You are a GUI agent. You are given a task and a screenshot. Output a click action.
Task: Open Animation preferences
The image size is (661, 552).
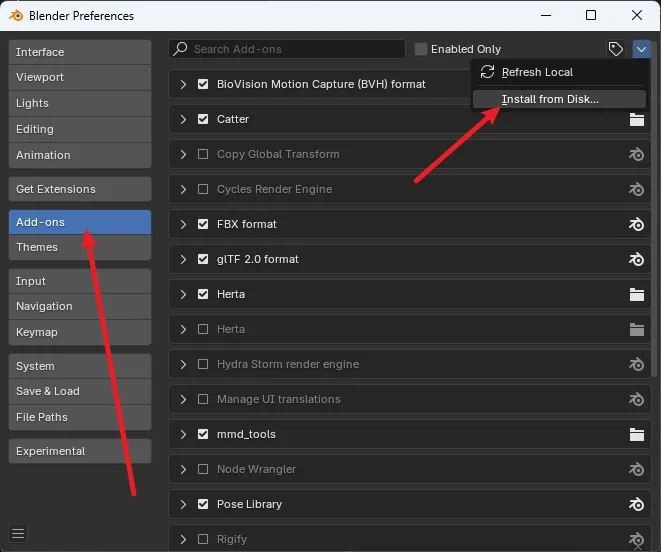80,155
